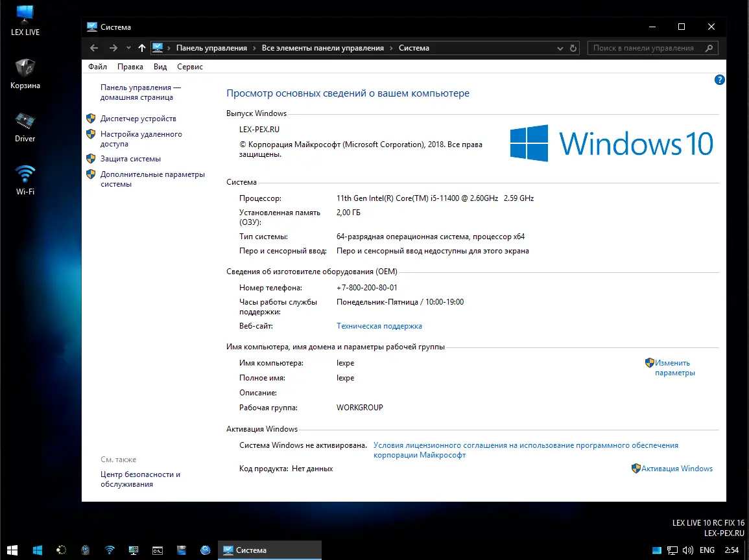Screen dimensions: 749x560
Task: Click the taskbar icon right of green circle
Action: tap(86, 550)
